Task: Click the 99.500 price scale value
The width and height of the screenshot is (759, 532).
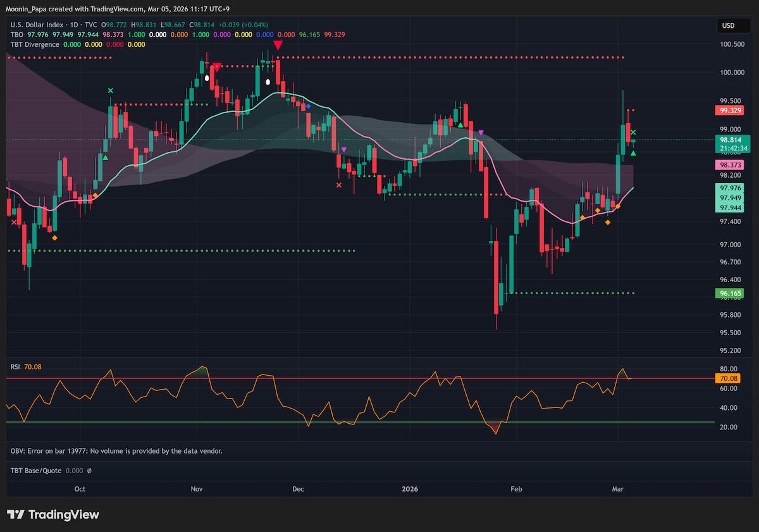Action: pyautogui.click(x=731, y=101)
